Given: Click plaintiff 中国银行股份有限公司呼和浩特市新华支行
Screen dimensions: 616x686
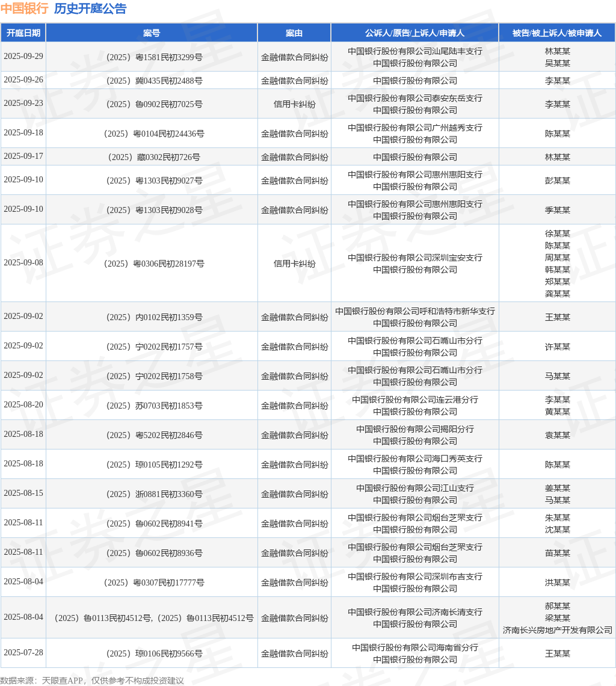Looking at the screenshot, I should pyautogui.click(x=414, y=312).
